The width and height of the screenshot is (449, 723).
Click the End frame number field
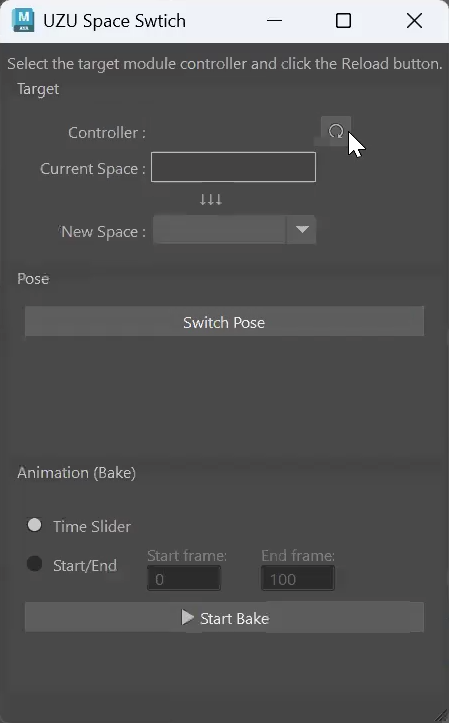click(298, 579)
